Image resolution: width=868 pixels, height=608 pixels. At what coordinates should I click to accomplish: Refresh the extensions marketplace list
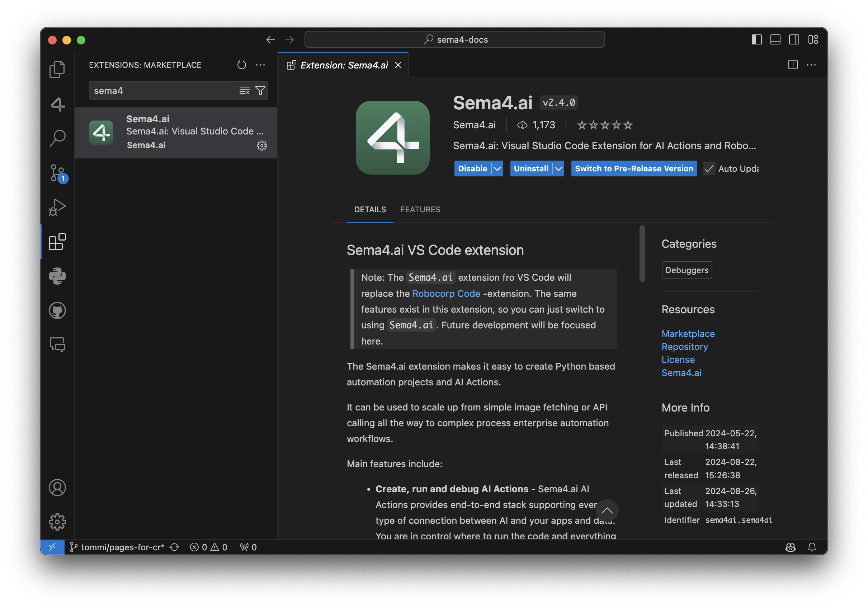242,65
